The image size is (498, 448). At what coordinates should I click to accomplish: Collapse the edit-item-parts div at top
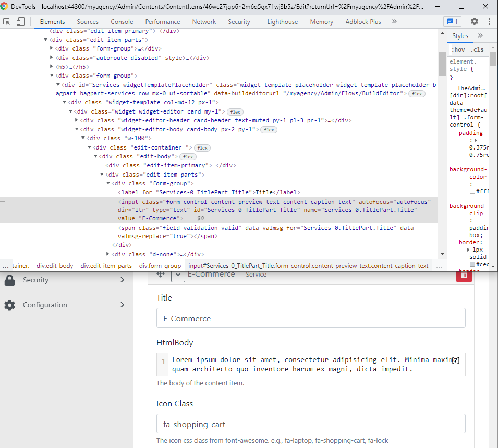(x=45, y=40)
